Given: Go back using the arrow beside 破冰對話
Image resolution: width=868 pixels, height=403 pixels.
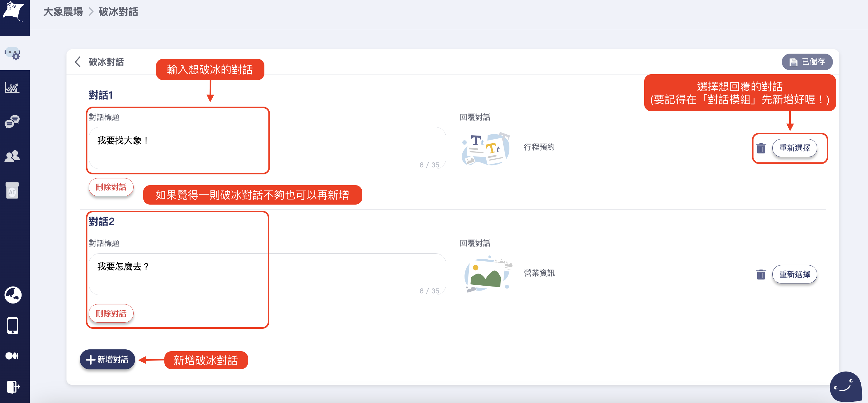Looking at the screenshot, I should point(78,62).
